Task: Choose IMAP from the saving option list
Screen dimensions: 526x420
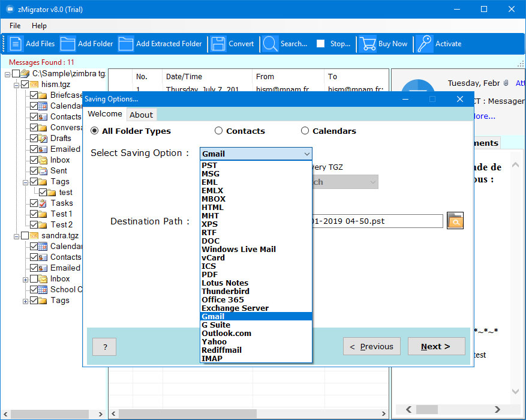Action: click(x=256, y=358)
